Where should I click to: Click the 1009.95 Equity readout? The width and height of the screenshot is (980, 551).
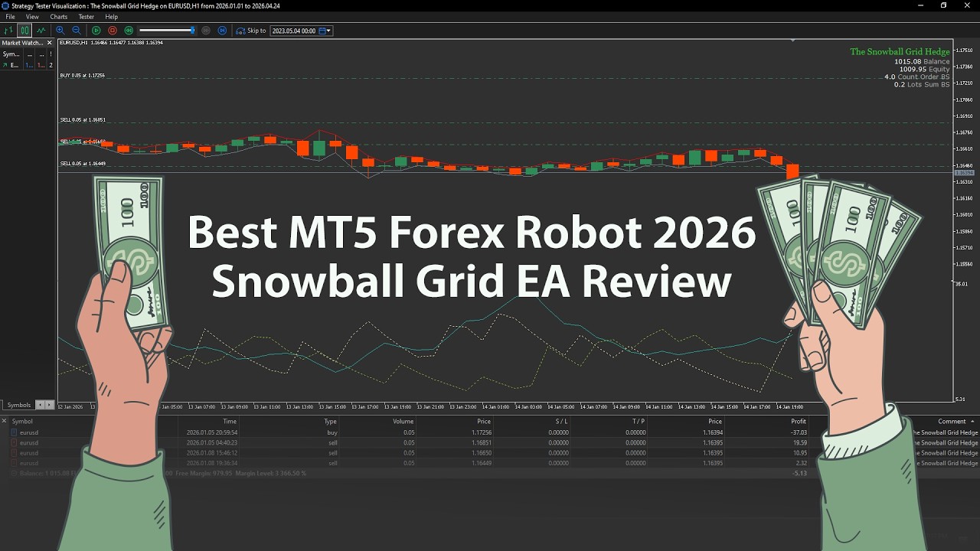tap(924, 69)
